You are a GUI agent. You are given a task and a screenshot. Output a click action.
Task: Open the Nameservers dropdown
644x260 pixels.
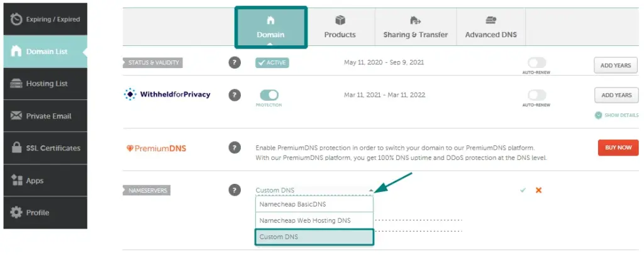(314, 190)
